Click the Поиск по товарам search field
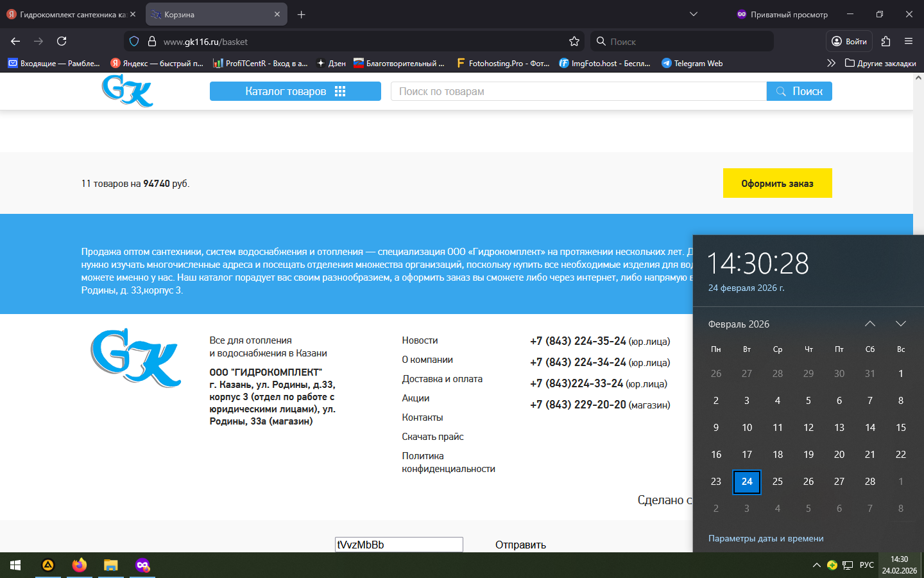 point(577,91)
